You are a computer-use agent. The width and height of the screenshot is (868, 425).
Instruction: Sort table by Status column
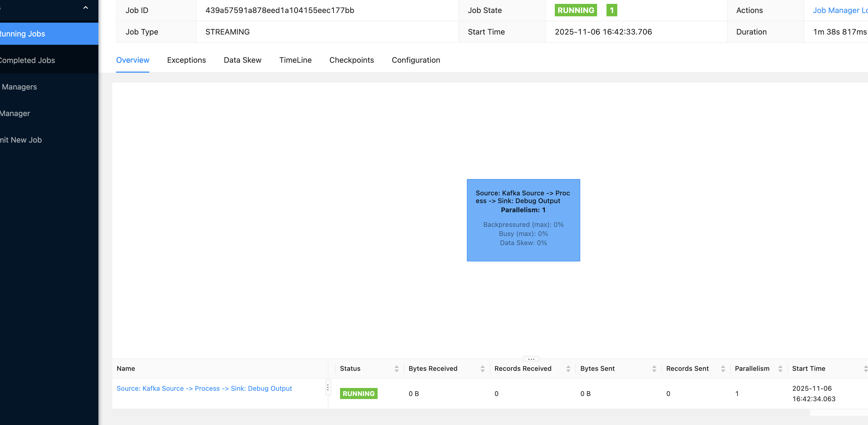coord(396,369)
